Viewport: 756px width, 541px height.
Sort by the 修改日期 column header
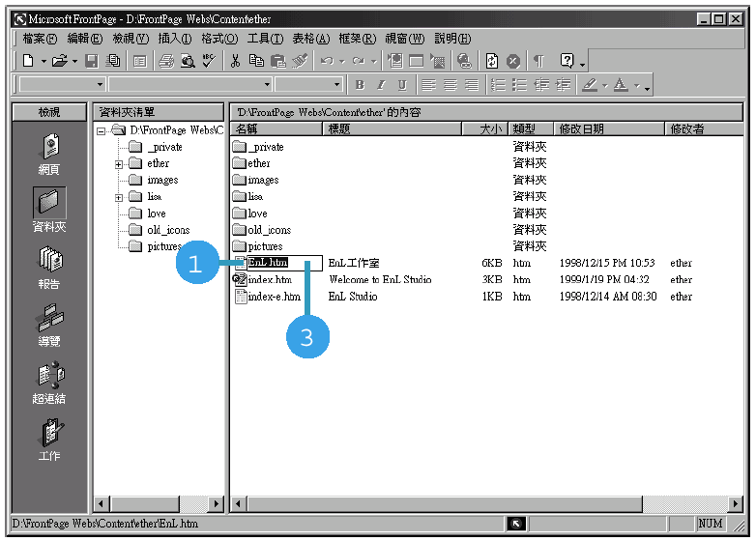(x=609, y=128)
